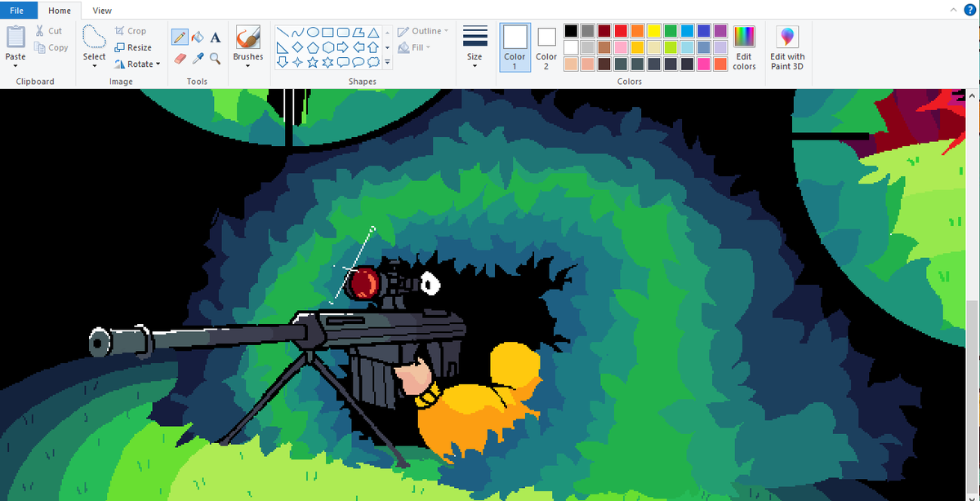Select the Eraser tool

coord(180,59)
